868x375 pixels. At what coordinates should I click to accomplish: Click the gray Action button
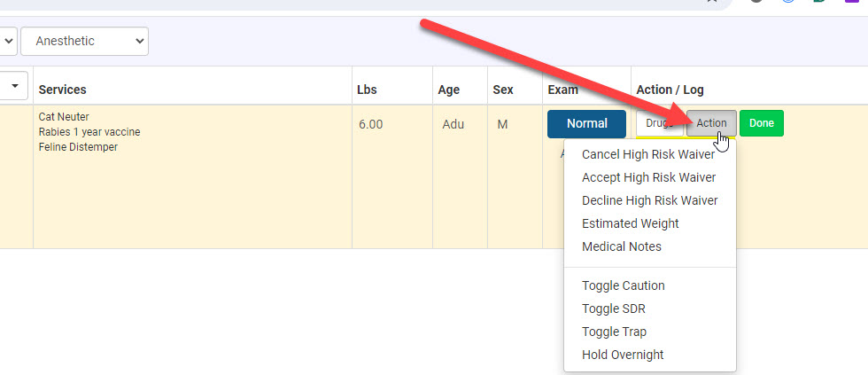click(x=710, y=123)
